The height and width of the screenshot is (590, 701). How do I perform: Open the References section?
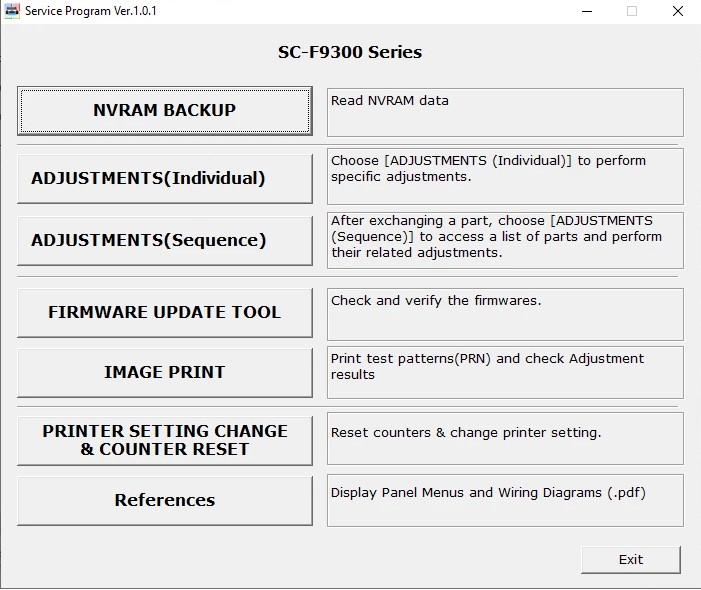pyautogui.click(x=165, y=501)
